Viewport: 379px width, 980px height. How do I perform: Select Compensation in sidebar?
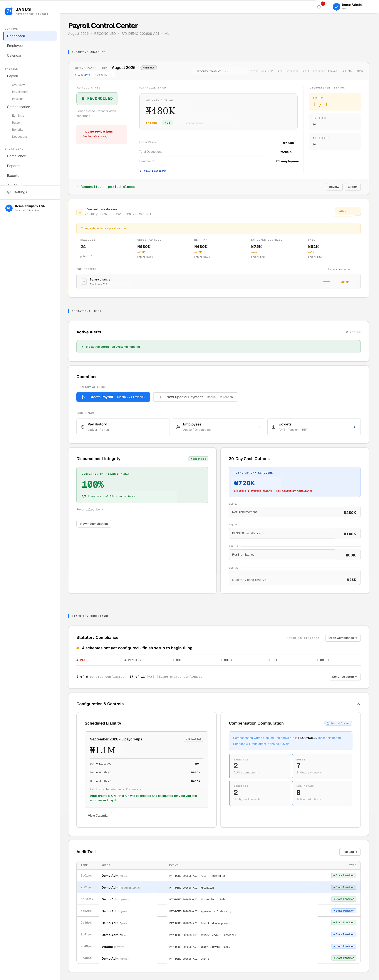point(30,107)
